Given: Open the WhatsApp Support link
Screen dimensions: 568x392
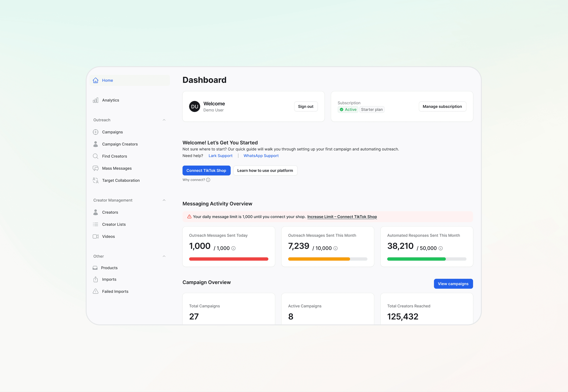Looking at the screenshot, I should [261, 156].
